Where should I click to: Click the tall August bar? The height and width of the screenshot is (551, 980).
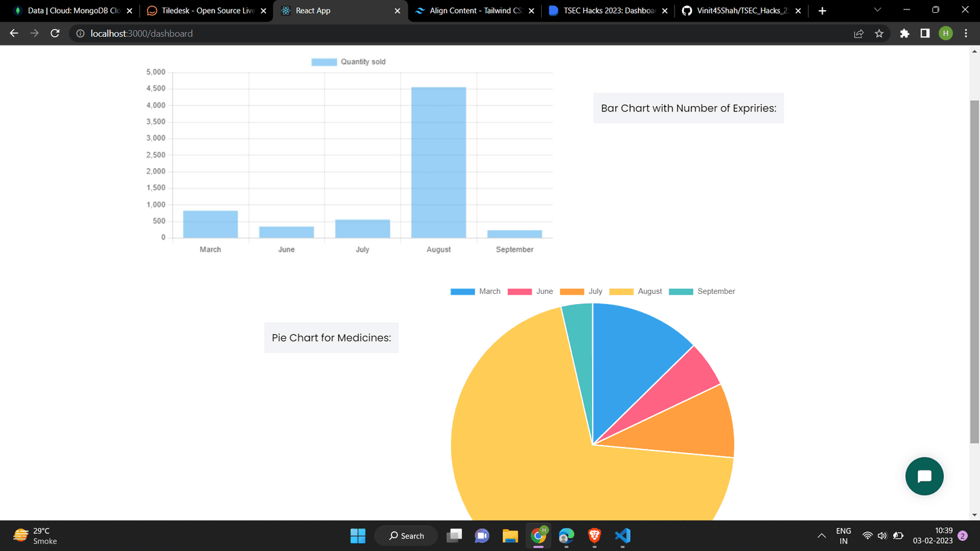pyautogui.click(x=439, y=163)
